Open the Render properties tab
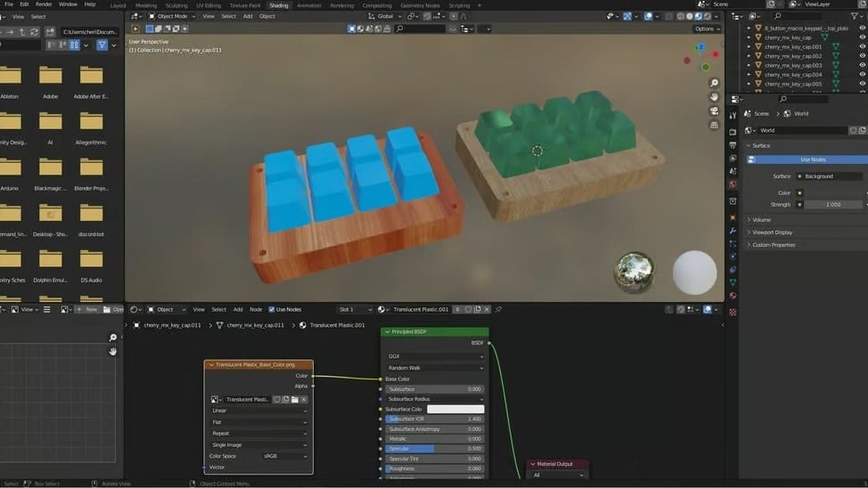Image resolution: width=868 pixels, height=488 pixels. pyautogui.click(x=733, y=132)
